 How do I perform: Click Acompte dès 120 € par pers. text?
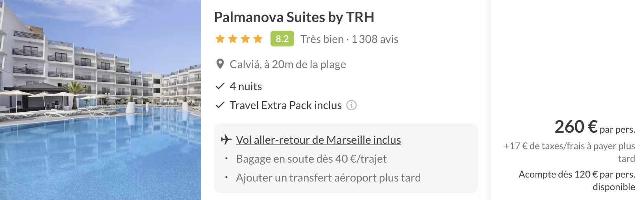[577, 180]
